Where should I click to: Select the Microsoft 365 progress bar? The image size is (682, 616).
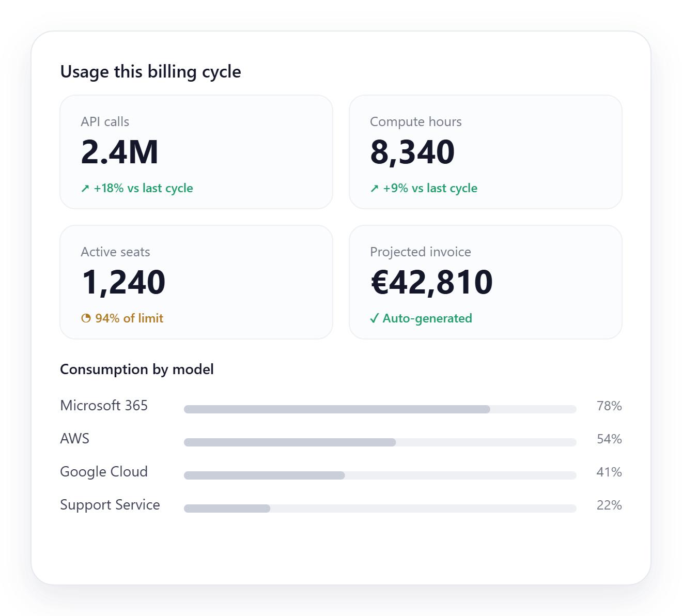380,409
